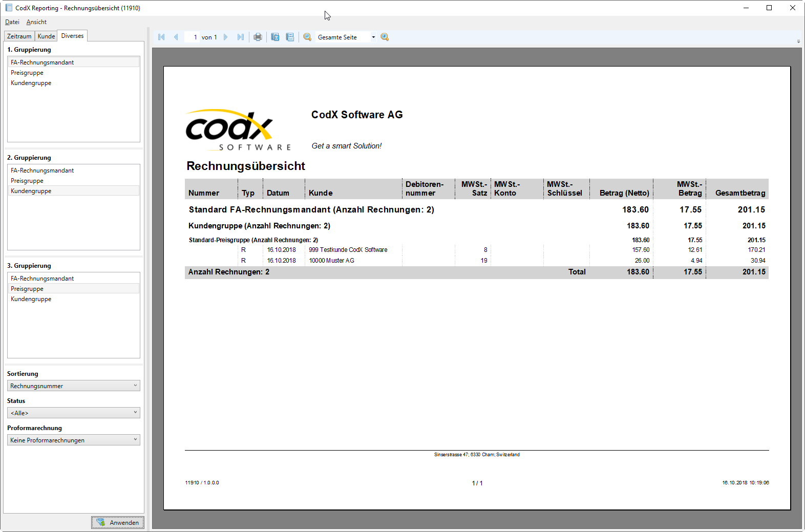Screen dimensions: 805x532
Task: Send report by email icon
Action: coord(290,37)
